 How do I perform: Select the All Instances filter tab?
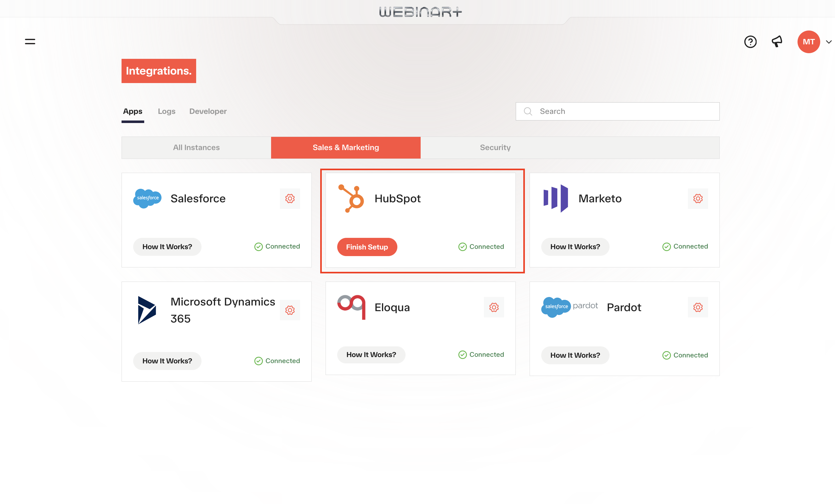196,148
